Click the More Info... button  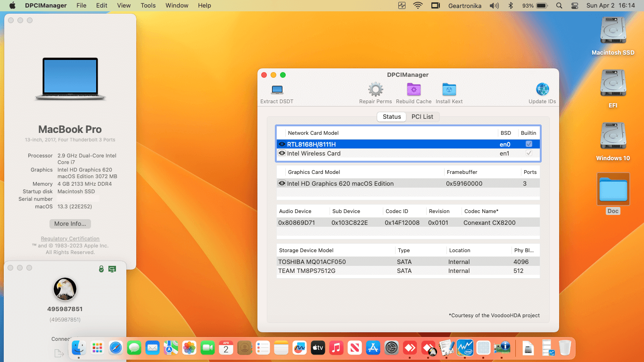click(x=70, y=224)
